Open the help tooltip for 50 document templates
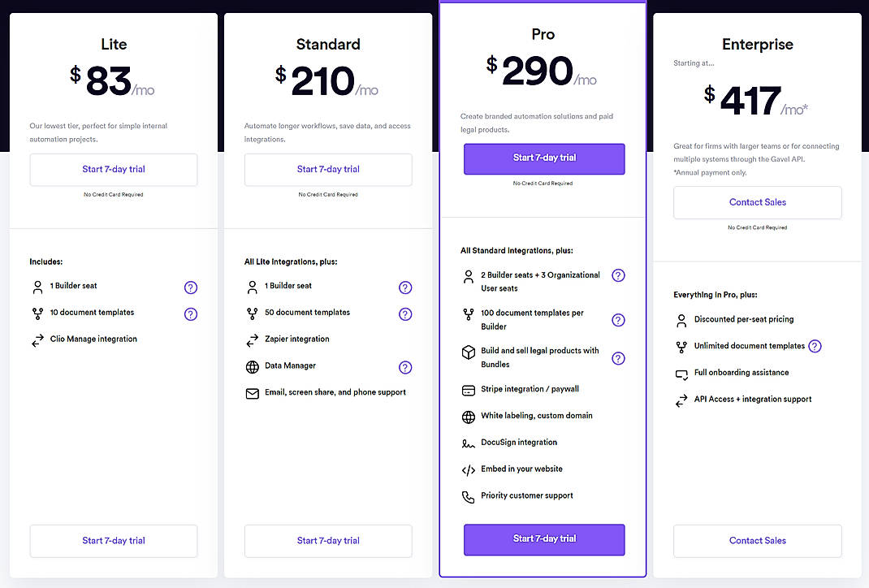Viewport: 869px width, 588px height. coord(405,312)
